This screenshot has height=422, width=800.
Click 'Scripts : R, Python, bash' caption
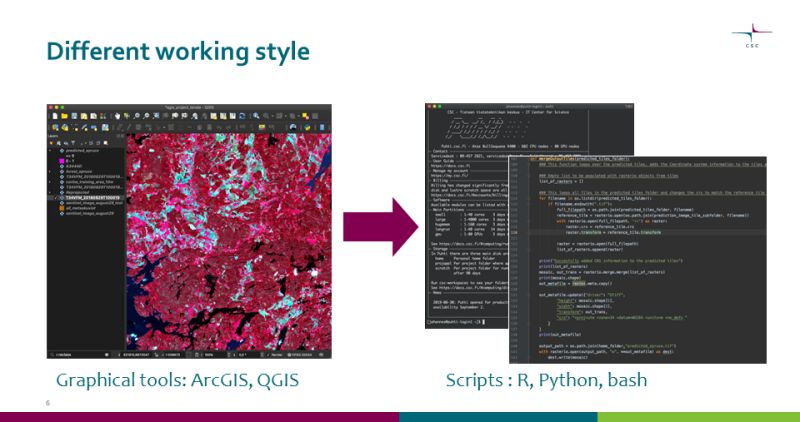coord(546,380)
